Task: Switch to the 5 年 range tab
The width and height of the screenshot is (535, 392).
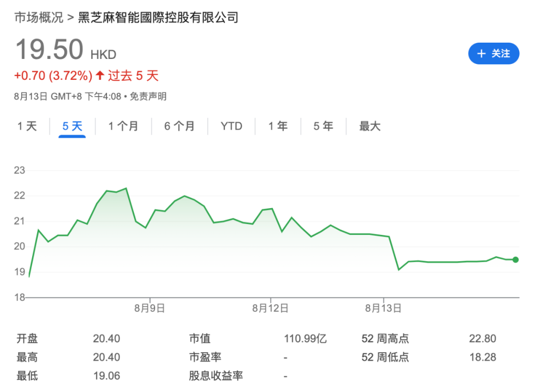Action: coord(323,126)
